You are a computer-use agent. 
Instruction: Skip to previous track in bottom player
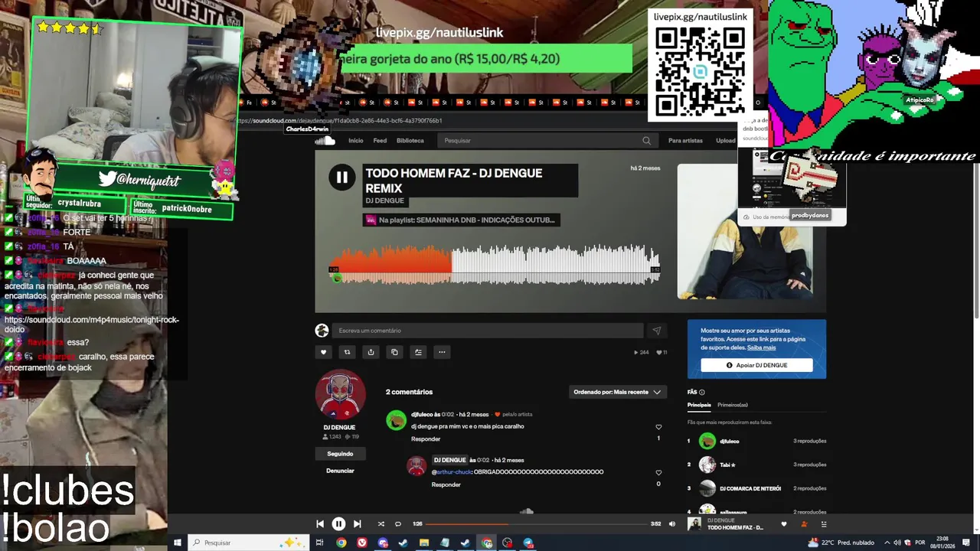(320, 524)
